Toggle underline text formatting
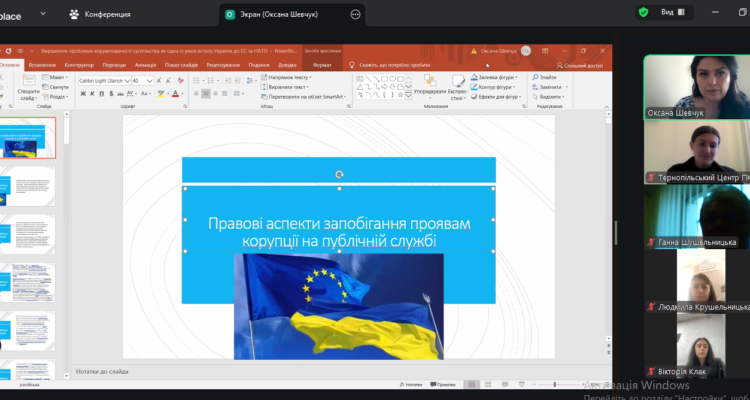This screenshot has width=750, height=400. tap(102, 93)
